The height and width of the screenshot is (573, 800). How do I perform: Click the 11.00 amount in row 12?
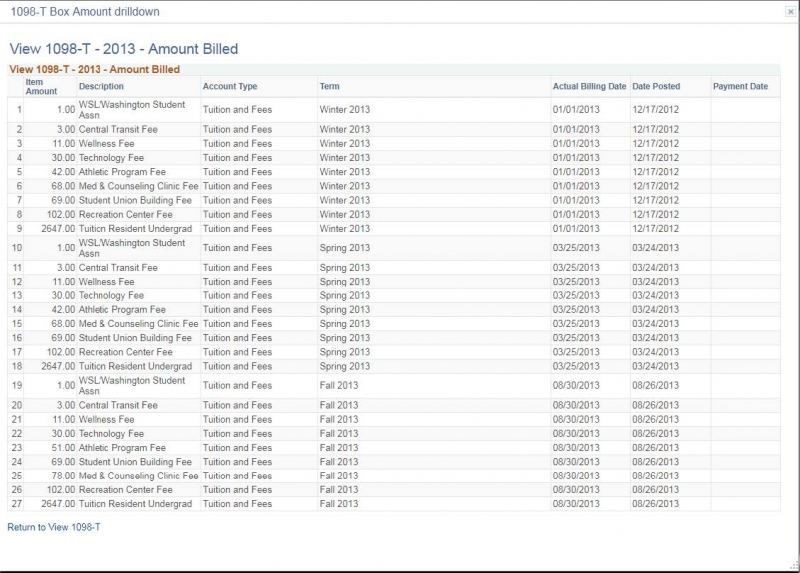point(64,282)
